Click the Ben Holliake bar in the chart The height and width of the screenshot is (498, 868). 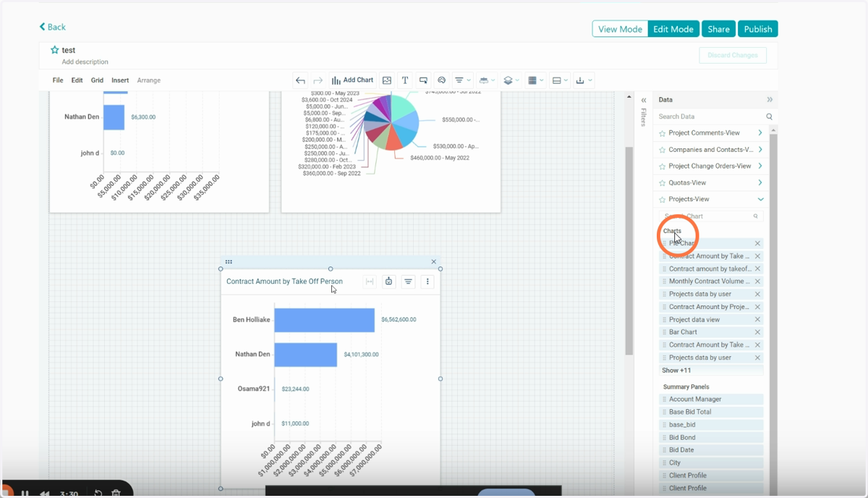coord(324,320)
